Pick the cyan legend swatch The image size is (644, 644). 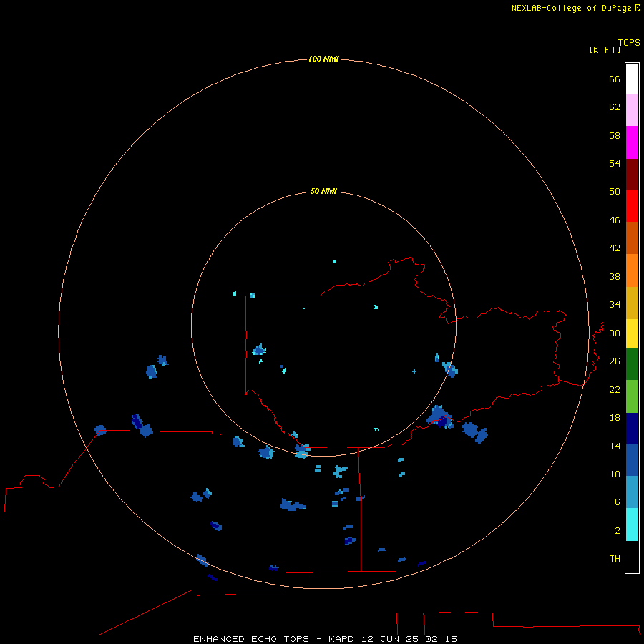[x=632, y=525]
